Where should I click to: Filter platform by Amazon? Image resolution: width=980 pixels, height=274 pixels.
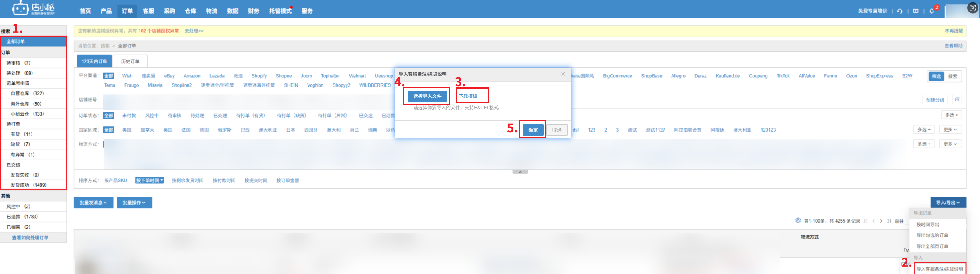tap(192, 76)
